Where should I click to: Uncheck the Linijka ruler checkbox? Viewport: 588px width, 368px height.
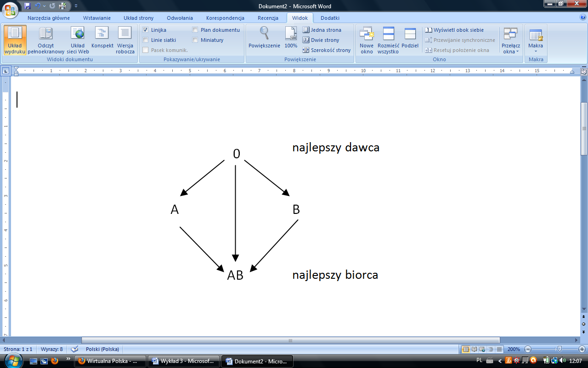click(x=146, y=30)
